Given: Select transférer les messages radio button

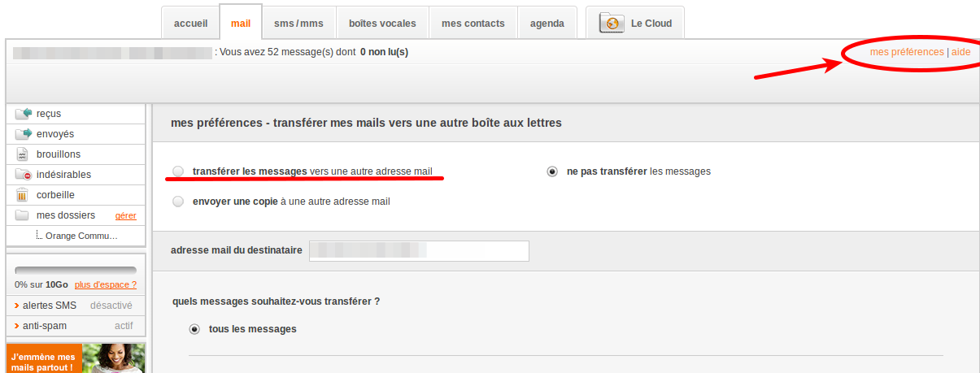Looking at the screenshot, I should tap(178, 171).
